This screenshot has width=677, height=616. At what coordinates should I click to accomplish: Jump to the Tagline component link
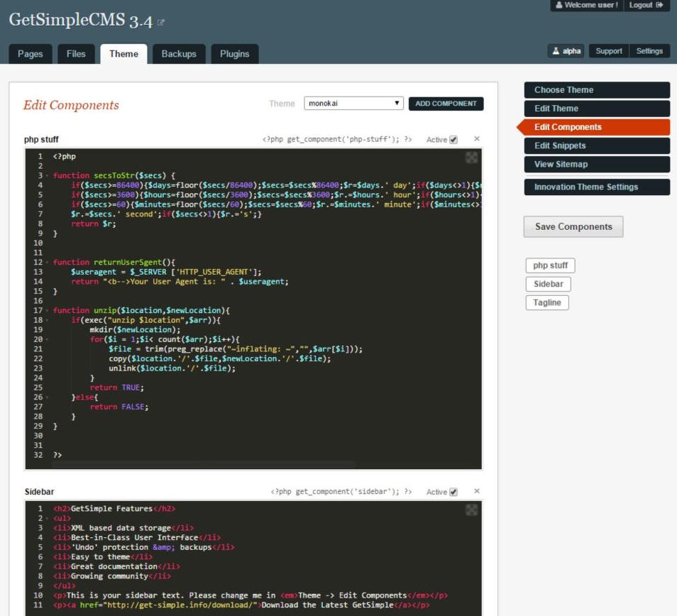tap(547, 302)
